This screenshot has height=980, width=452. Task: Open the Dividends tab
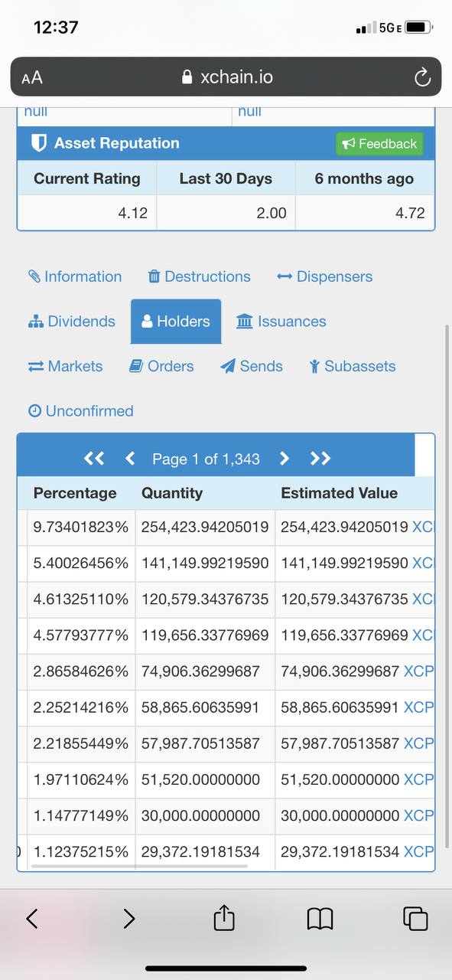(71, 322)
